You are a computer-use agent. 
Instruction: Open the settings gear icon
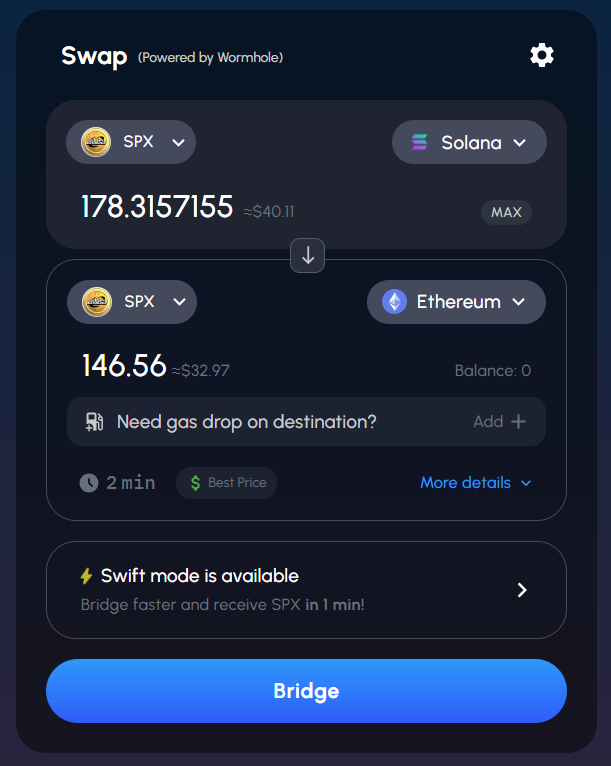pos(541,55)
